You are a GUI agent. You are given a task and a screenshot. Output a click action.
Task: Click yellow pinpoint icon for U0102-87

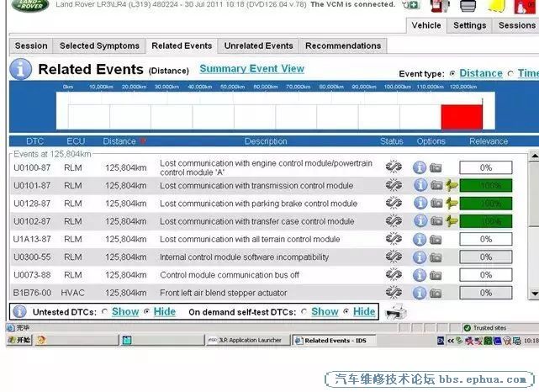click(452, 221)
